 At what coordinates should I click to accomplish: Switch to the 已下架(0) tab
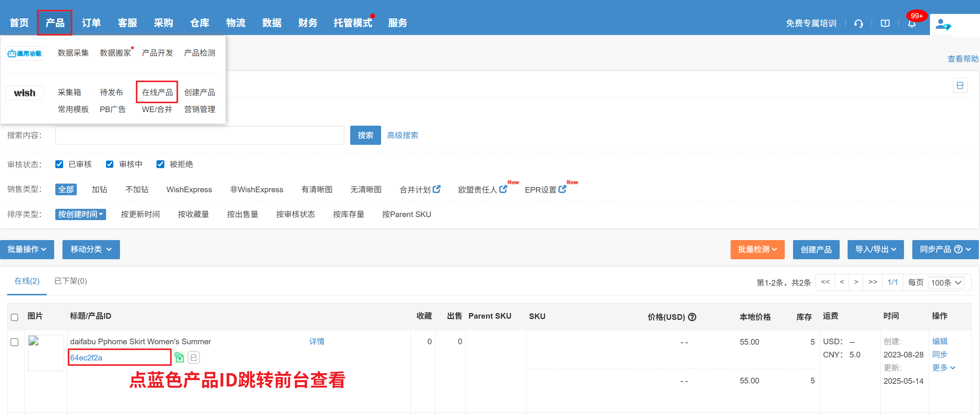(70, 281)
